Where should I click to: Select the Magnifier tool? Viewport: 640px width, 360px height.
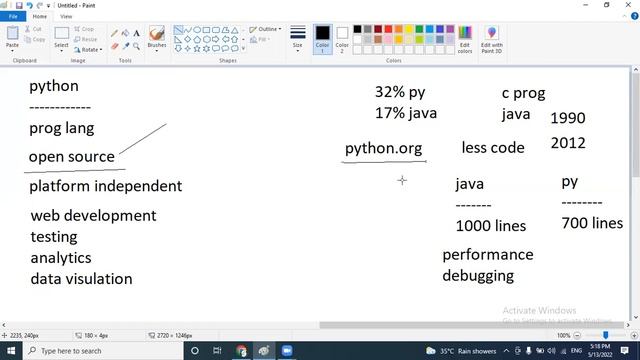coord(137,47)
